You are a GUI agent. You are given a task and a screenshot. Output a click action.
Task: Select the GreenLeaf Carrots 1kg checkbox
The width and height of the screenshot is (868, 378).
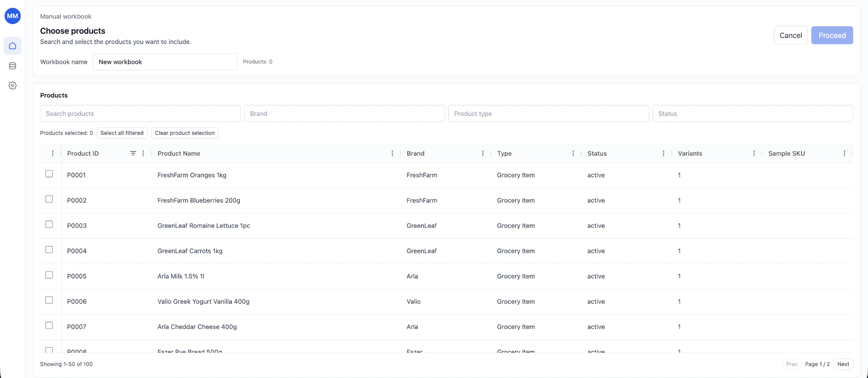pos(49,250)
